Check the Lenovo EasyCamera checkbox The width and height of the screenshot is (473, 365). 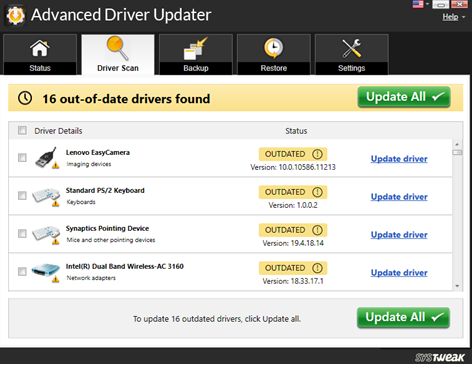tap(22, 157)
